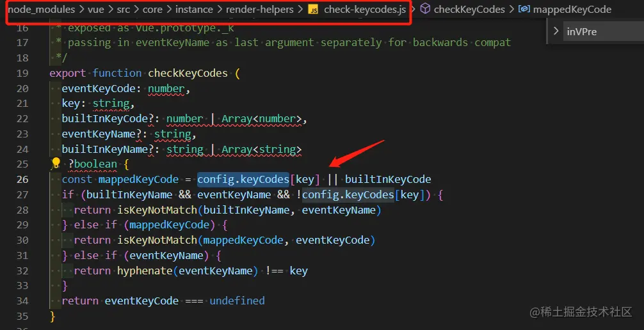644x330 pixels.
Task: Open the core breadcrumb folder
Action: click(152, 10)
